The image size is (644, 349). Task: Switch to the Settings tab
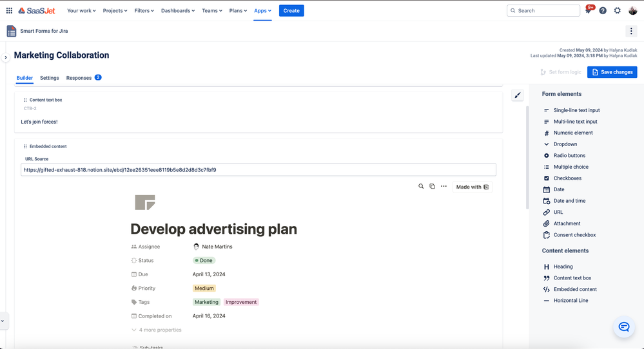tap(49, 78)
